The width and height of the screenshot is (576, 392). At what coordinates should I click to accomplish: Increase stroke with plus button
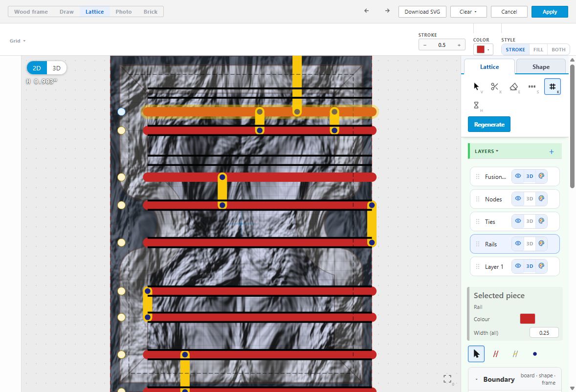(459, 45)
